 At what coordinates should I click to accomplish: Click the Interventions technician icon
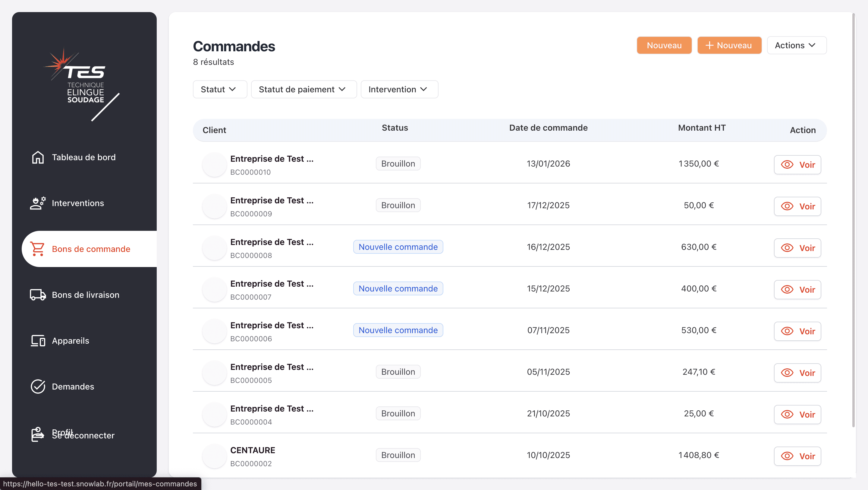pos(38,203)
